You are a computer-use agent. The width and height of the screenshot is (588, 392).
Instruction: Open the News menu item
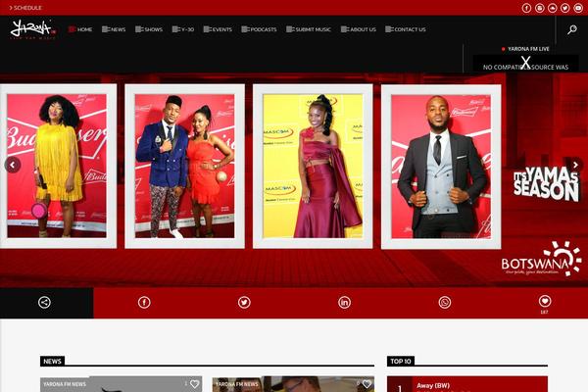pyautogui.click(x=114, y=29)
